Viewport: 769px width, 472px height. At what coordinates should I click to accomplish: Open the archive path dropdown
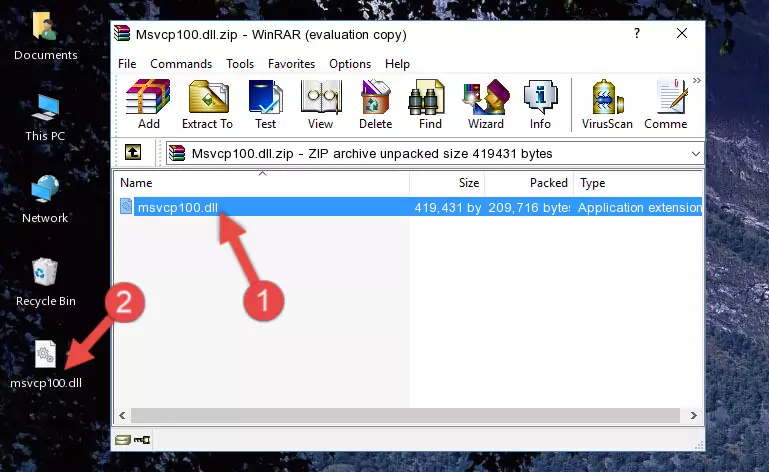click(x=695, y=154)
